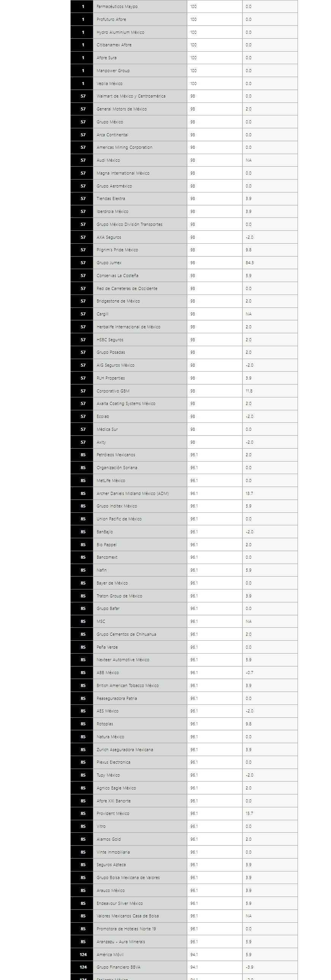The width and height of the screenshot is (331, 980).
Task: Click the Farmacéuticos Maypo company name
Action: [x=117, y=6]
